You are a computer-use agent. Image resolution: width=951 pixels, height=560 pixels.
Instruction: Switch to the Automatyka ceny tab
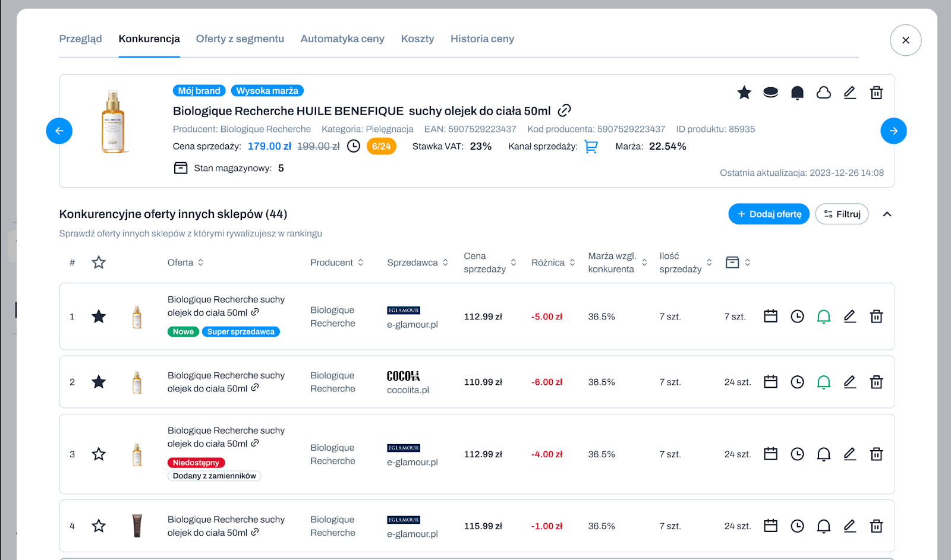coord(342,39)
